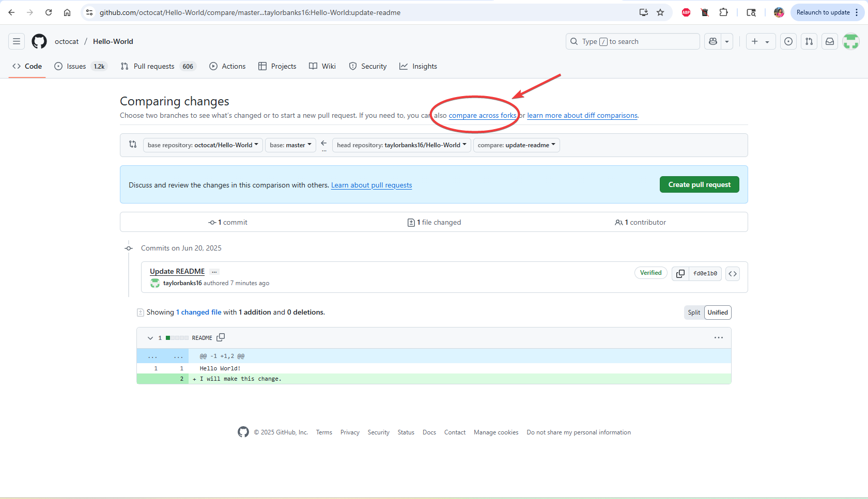Open GitHub hamburger navigation menu

(17, 41)
